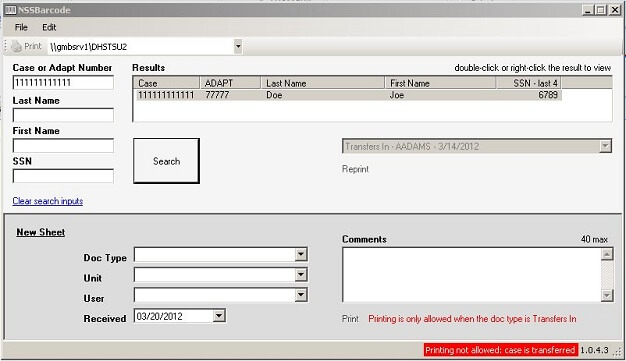
Task: Click the Print link near comments
Action: (350, 319)
